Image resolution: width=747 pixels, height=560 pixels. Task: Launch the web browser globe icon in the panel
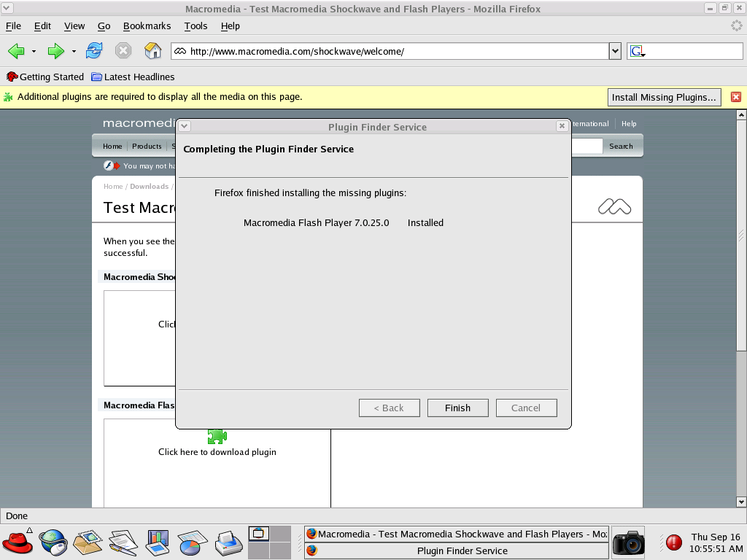[x=53, y=542]
